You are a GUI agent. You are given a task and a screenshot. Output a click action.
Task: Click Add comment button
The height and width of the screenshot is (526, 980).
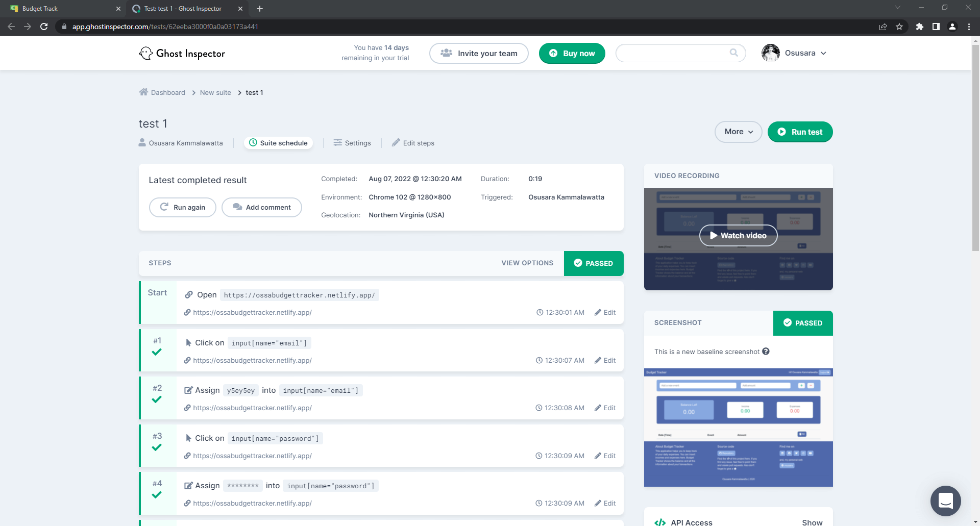coord(262,207)
